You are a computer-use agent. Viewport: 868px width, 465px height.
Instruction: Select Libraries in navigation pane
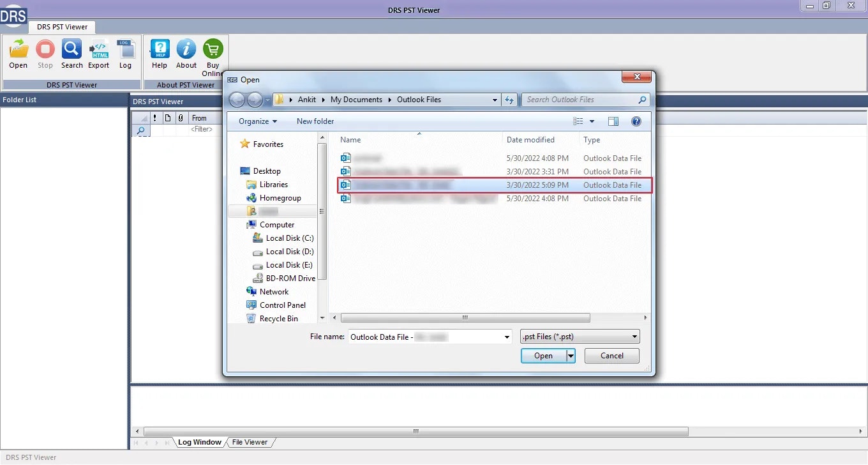[273, 184]
